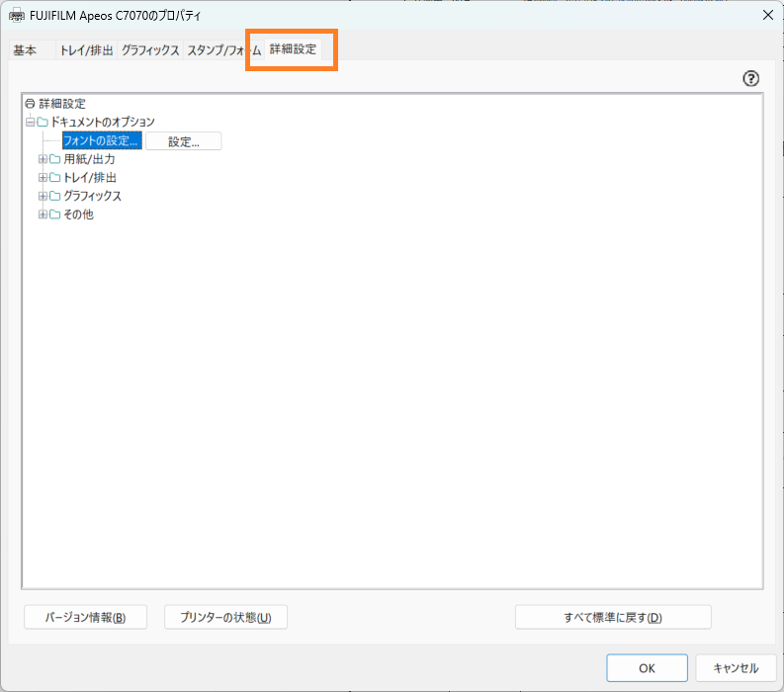
Task: Click the folder icon of 用紙/出力
Action: click(x=55, y=159)
